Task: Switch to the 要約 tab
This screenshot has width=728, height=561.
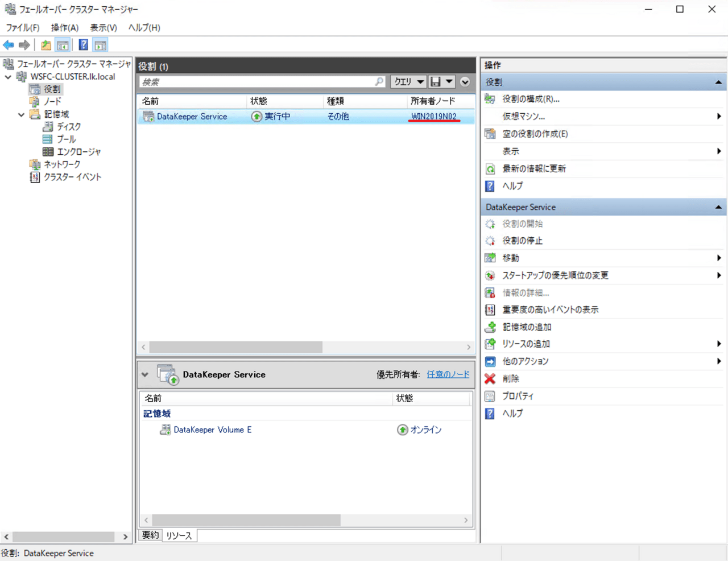Action: pyautogui.click(x=150, y=535)
